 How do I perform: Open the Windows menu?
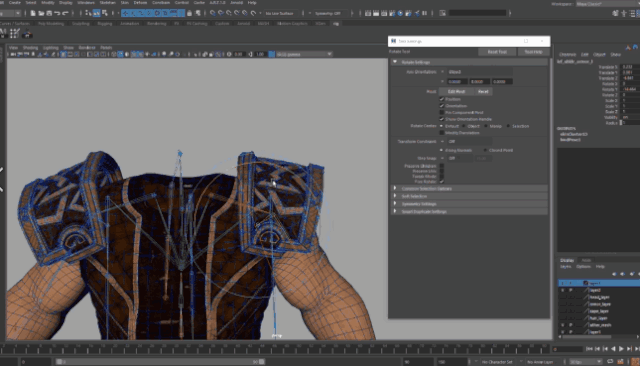click(86, 2)
